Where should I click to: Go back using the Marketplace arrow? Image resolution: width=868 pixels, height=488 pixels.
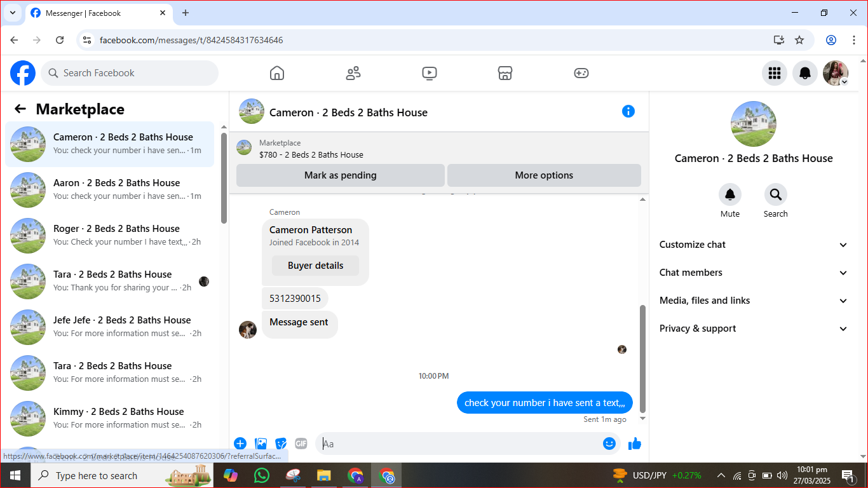(20, 109)
